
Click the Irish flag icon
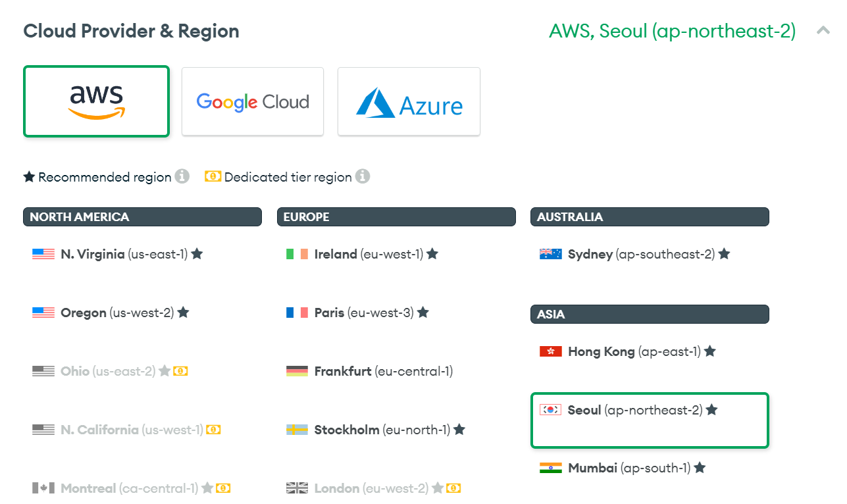pos(297,254)
